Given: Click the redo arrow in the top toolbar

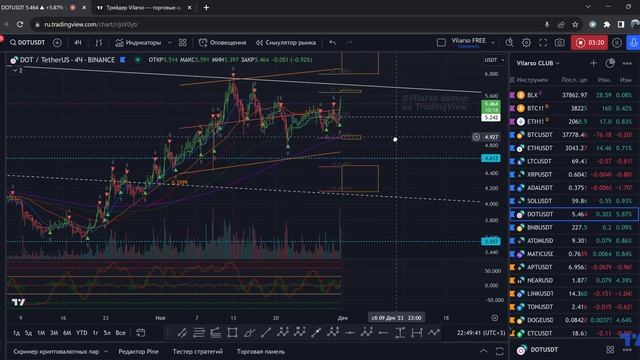Looking at the screenshot, I should (349, 42).
